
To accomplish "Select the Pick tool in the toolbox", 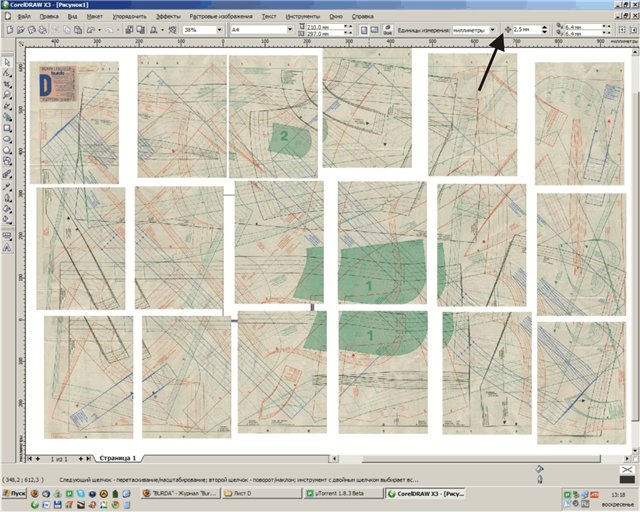I will (7, 62).
